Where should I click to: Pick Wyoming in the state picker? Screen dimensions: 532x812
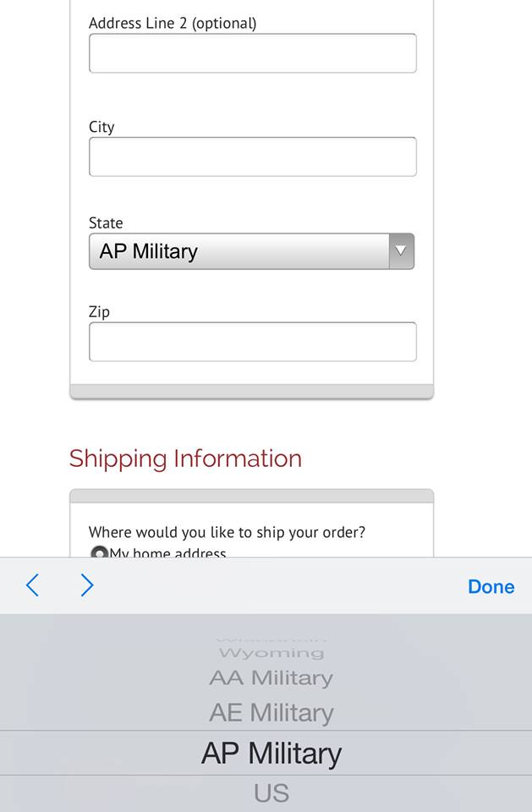tap(271, 653)
